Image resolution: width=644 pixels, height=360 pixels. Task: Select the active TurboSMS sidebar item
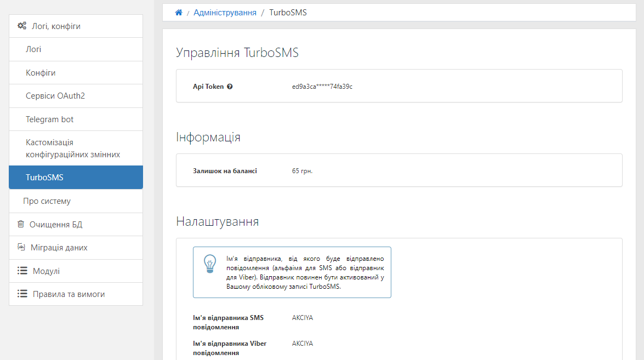(76, 178)
